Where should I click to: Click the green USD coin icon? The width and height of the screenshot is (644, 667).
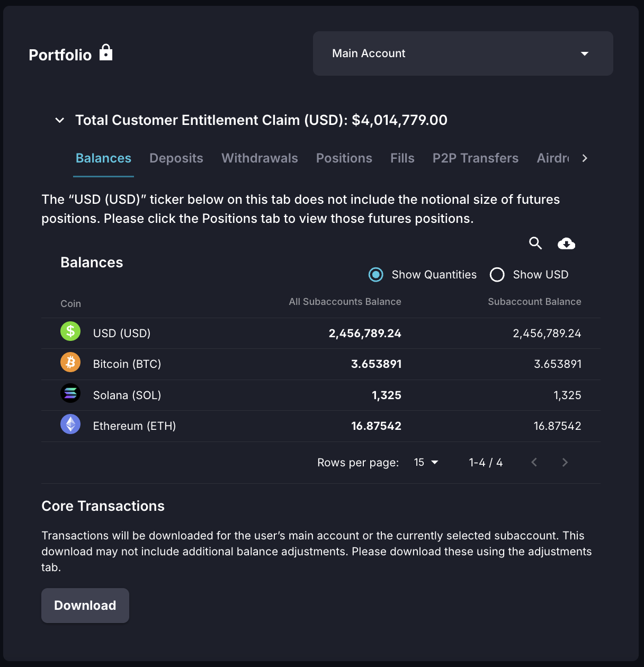[x=70, y=331]
